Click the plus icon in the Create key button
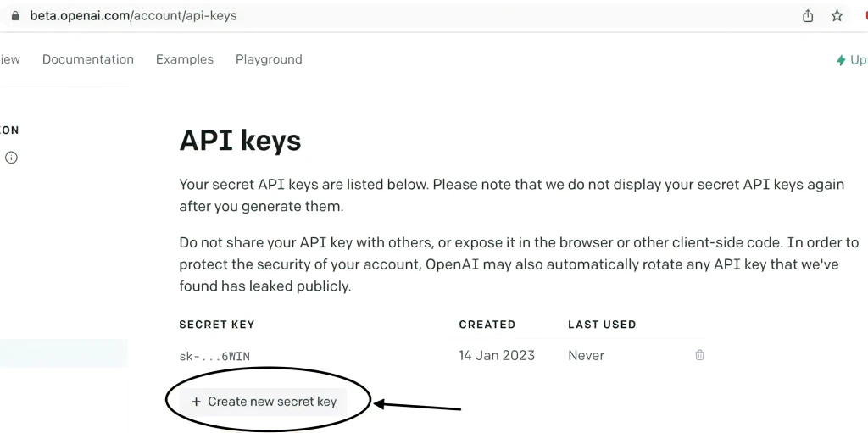This screenshot has height=433, width=868. pyautogui.click(x=196, y=402)
